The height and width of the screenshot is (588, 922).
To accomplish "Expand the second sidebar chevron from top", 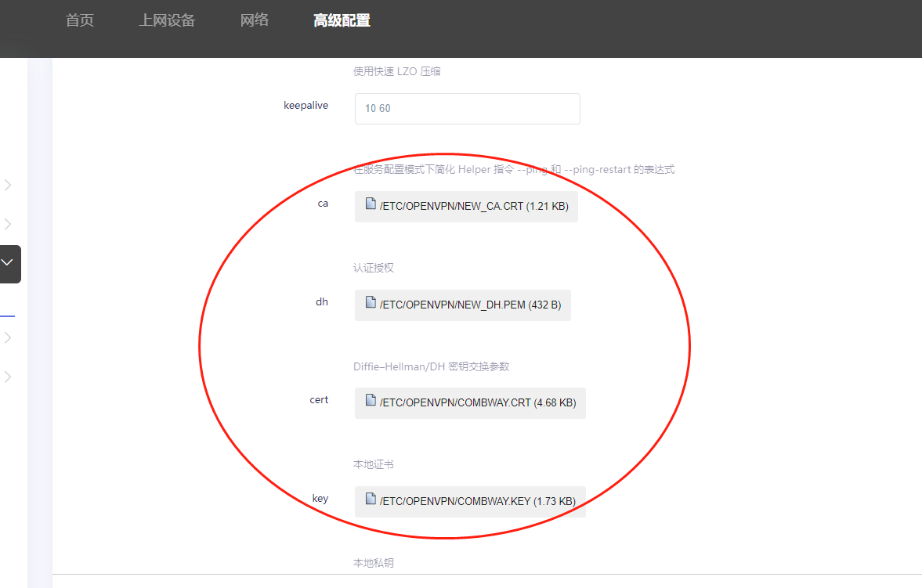I will pos(8,225).
